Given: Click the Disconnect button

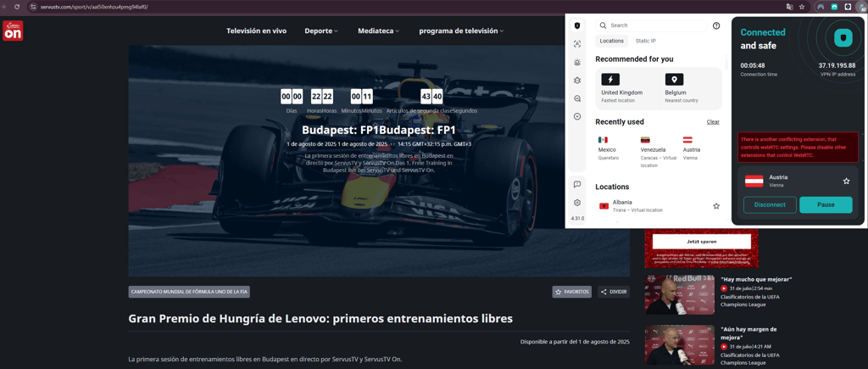Looking at the screenshot, I should click(770, 204).
